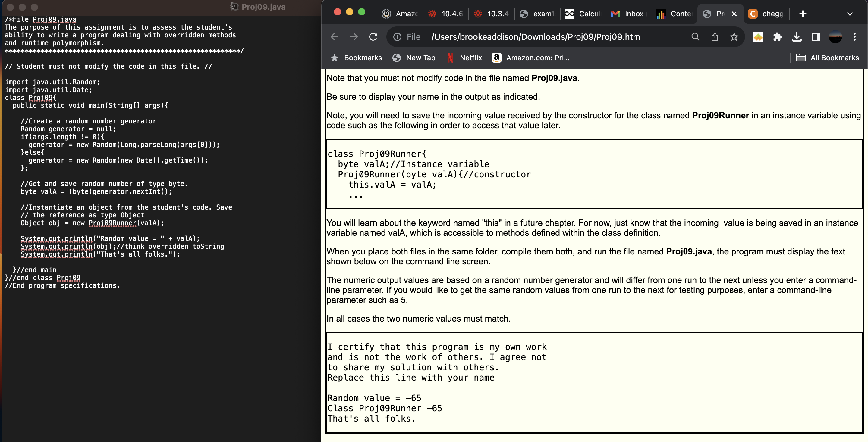Open the Netflix bookmark
868x442 pixels.
(x=464, y=58)
